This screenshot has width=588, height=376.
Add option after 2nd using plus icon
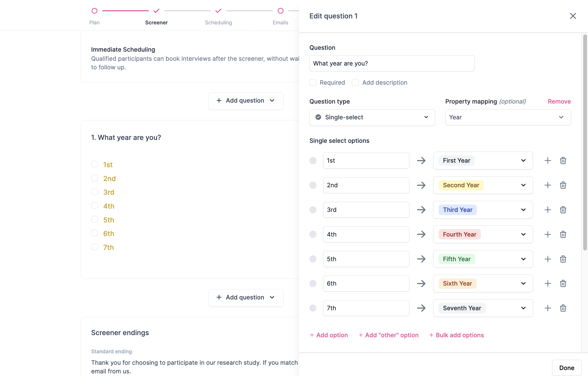click(548, 185)
